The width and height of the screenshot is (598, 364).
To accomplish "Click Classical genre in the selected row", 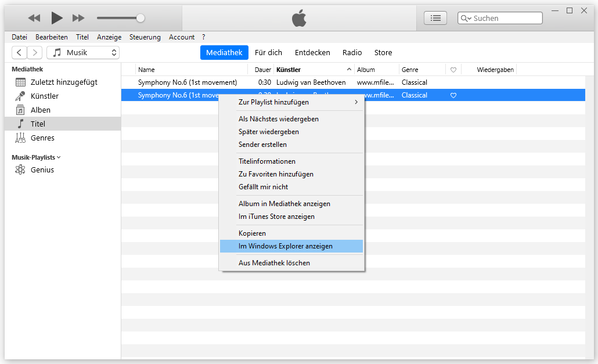I will click(x=414, y=95).
